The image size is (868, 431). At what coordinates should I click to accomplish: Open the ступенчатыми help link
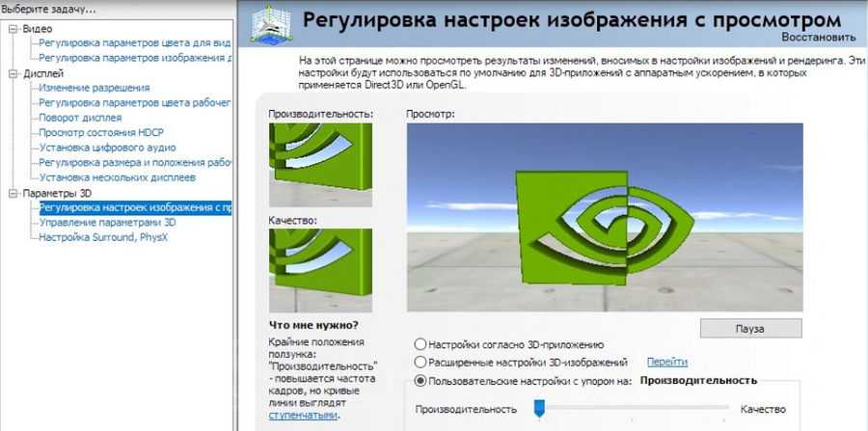[303, 416]
